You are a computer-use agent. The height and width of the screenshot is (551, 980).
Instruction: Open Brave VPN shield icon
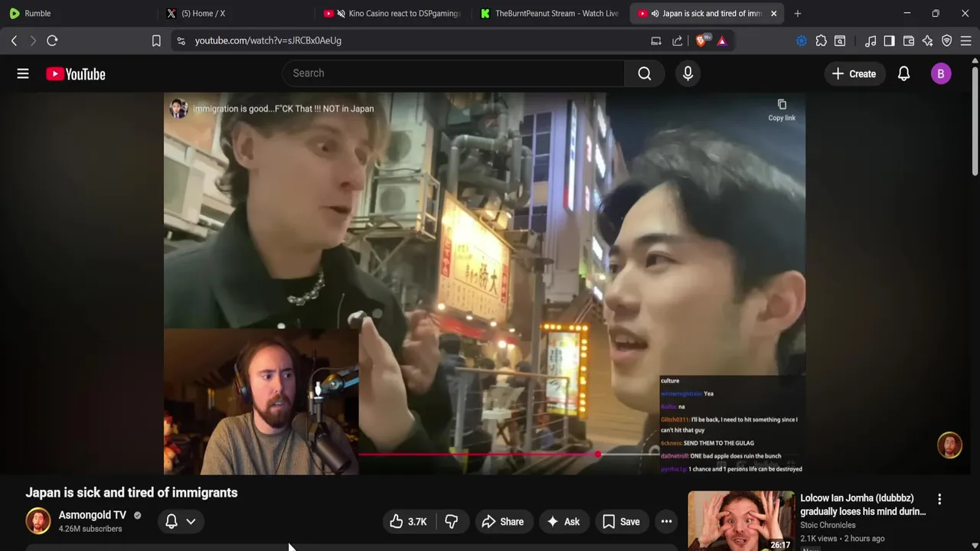click(x=946, y=41)
